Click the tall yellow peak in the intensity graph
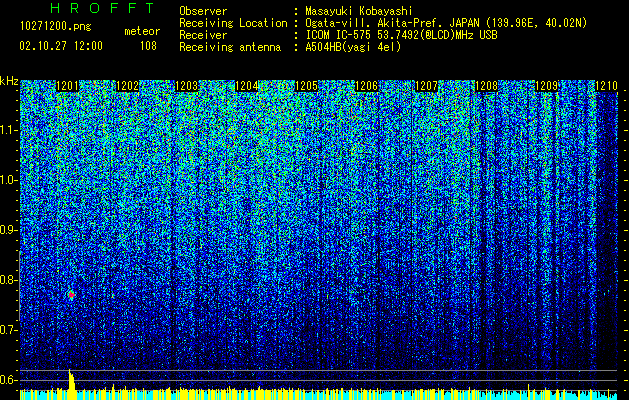 [71, 384]
